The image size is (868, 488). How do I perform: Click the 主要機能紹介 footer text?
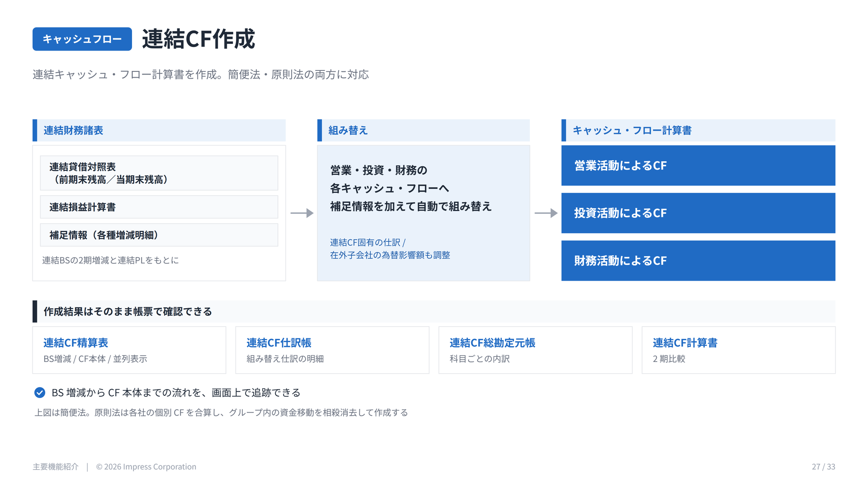(x=56, y=467)
